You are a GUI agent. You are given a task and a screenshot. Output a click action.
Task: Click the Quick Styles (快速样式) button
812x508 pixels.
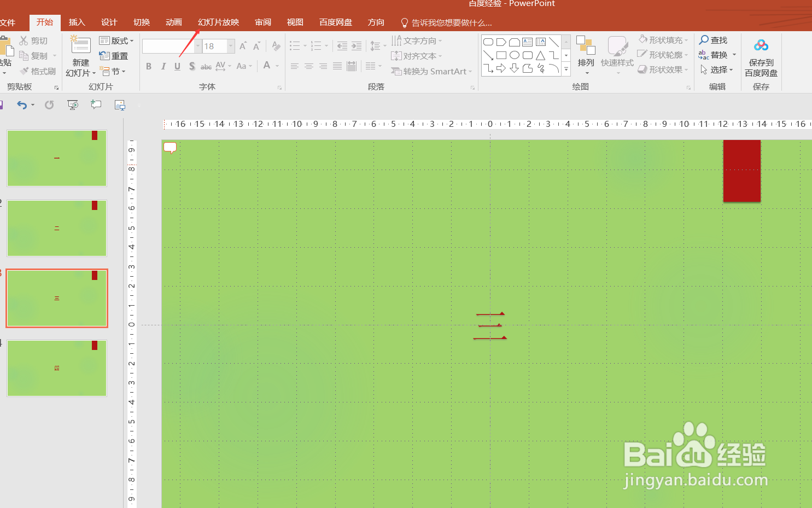(x=617, y=55)
